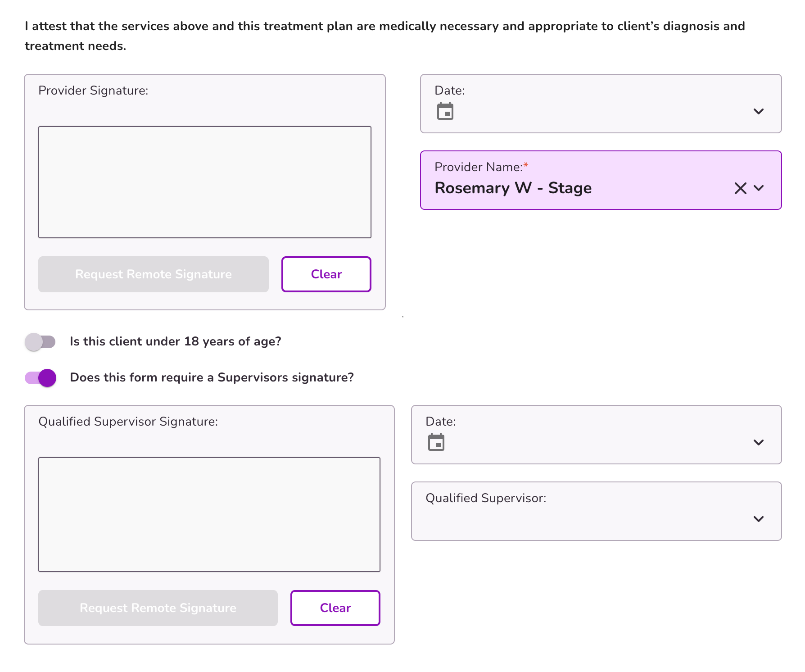Disable the Supervisors signature required toggle

(x=41, y=378)
